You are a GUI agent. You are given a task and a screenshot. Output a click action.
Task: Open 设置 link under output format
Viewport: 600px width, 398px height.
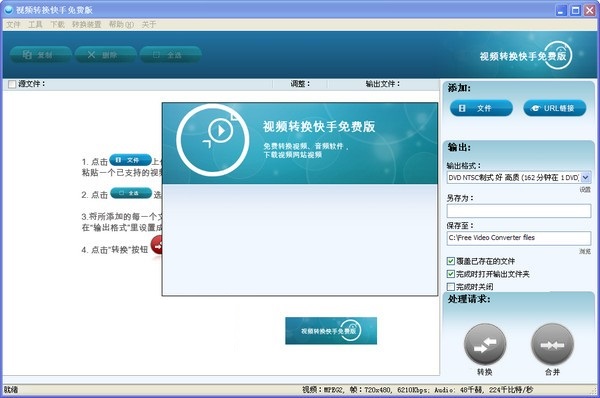tap(585, 189)
